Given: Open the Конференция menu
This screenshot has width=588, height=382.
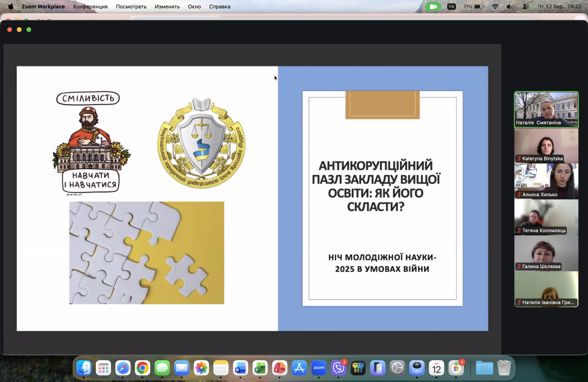Looking at the screenshot, I should coord(90,7).
